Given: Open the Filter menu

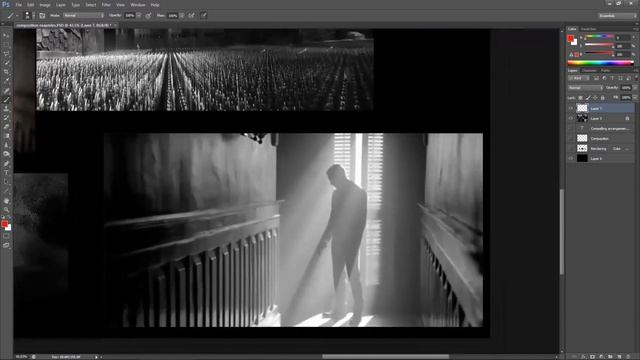Looking at the screenshot, I should [106, 5].
